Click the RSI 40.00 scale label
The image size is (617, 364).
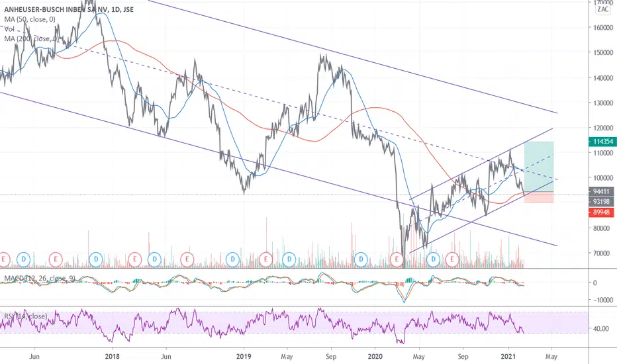[x=600, y=328]
